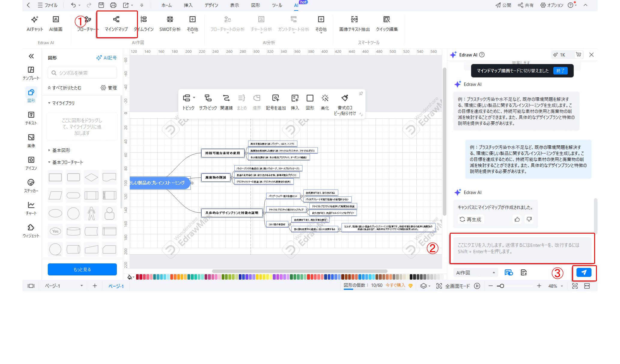This screenshot has width=620, height=364.
Task: Like the Edraw AI response
Action: tap(517, 220)
